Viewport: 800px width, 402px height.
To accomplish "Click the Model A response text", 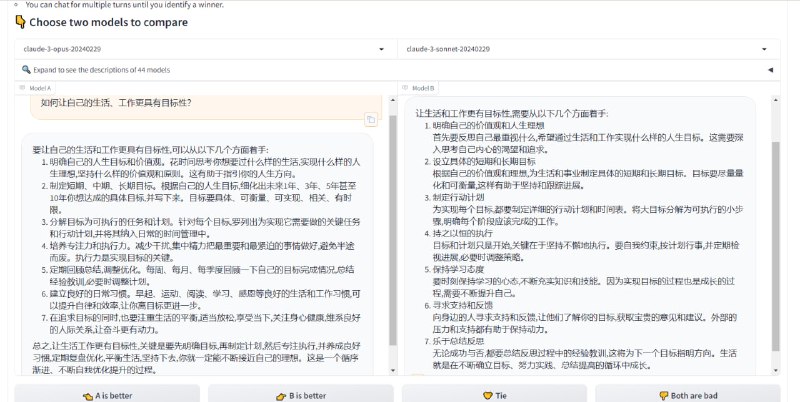I will tap(200, 250).
